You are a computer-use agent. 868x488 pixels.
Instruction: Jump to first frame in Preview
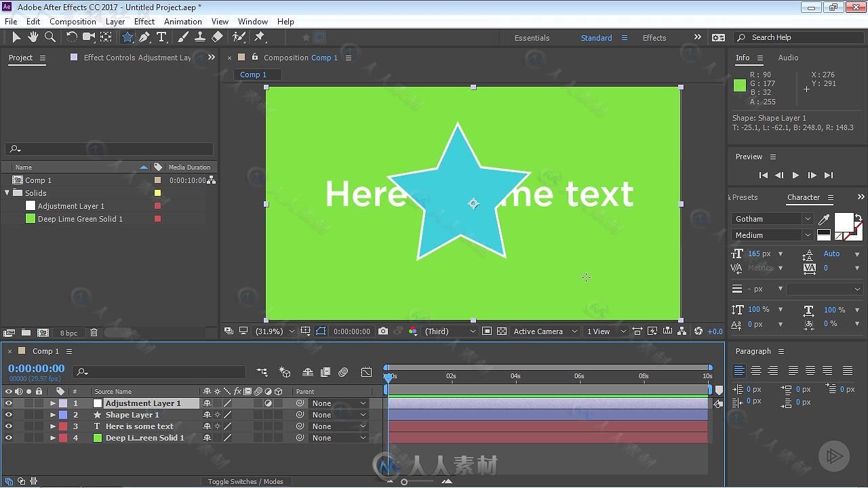tap(763, 175)
